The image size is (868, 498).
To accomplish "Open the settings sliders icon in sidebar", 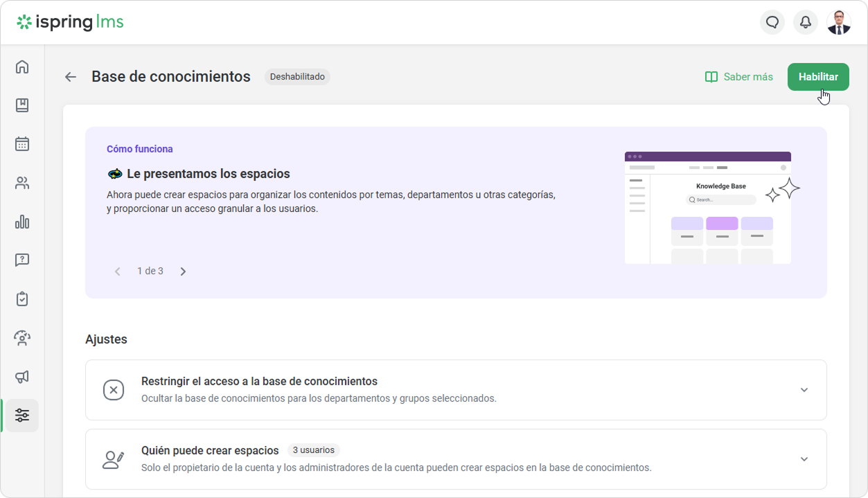I will point(22,416).
